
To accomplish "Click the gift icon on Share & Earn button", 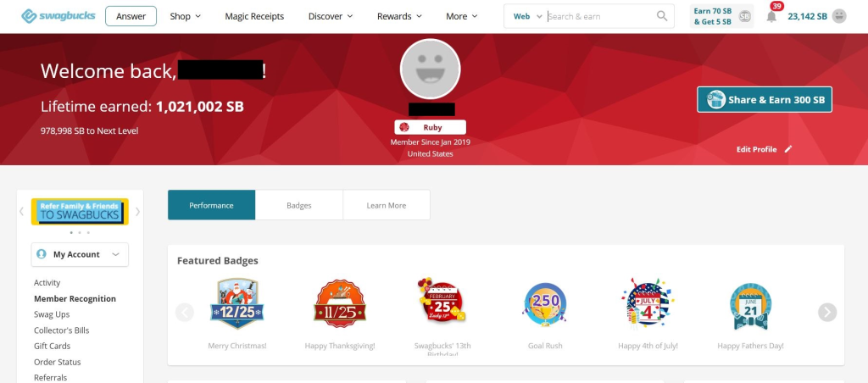I will tap(715, 100).
